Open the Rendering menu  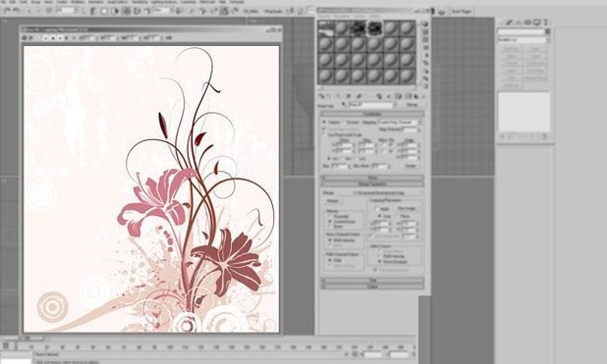[139, 2]
